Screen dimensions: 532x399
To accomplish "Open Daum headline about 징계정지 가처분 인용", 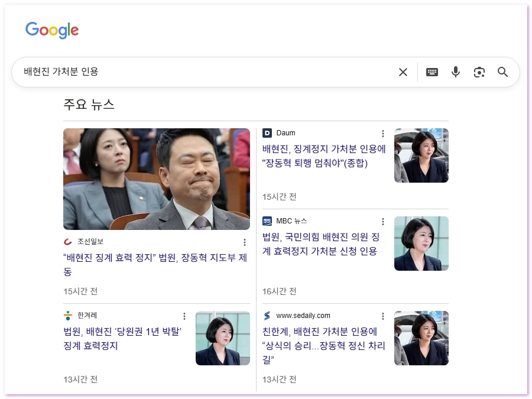I will [x=324, y=156].
